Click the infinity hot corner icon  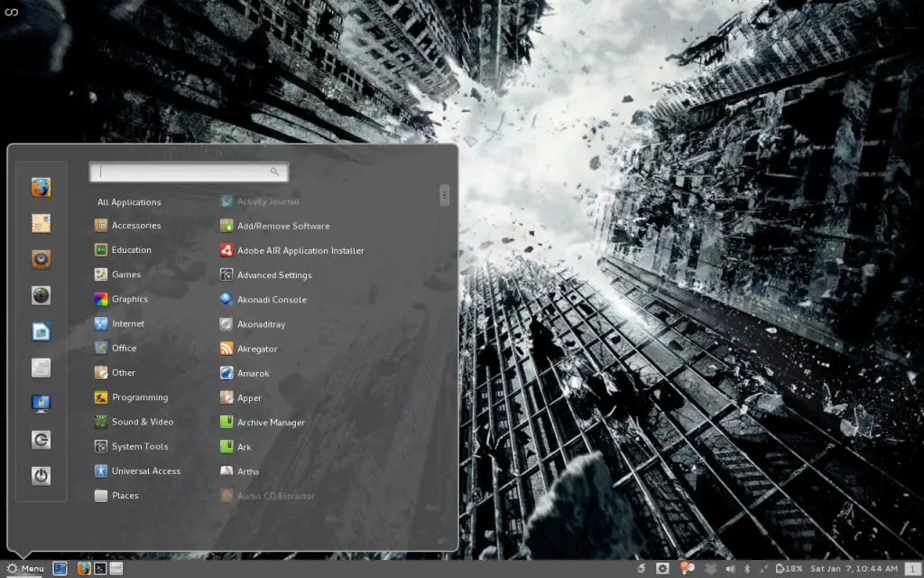click(x=11, y=12)
